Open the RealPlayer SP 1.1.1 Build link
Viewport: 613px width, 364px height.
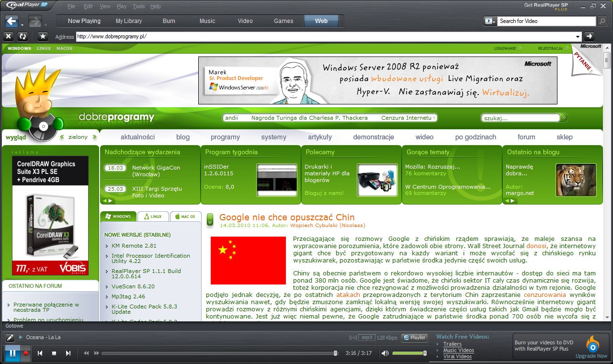pos(146,273)
